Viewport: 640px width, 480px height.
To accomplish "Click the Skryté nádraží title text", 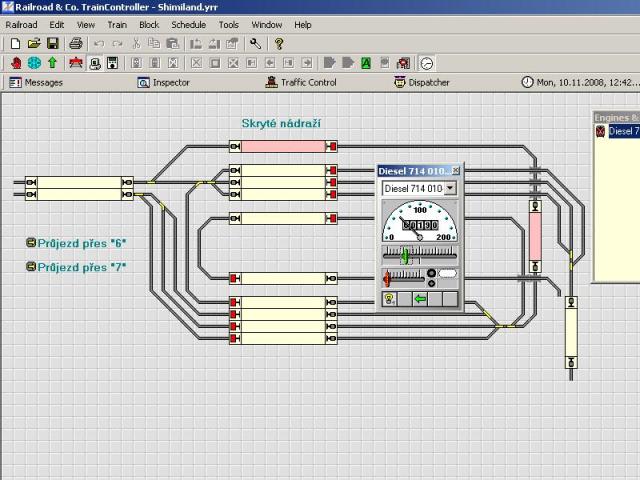I will 281,123.
